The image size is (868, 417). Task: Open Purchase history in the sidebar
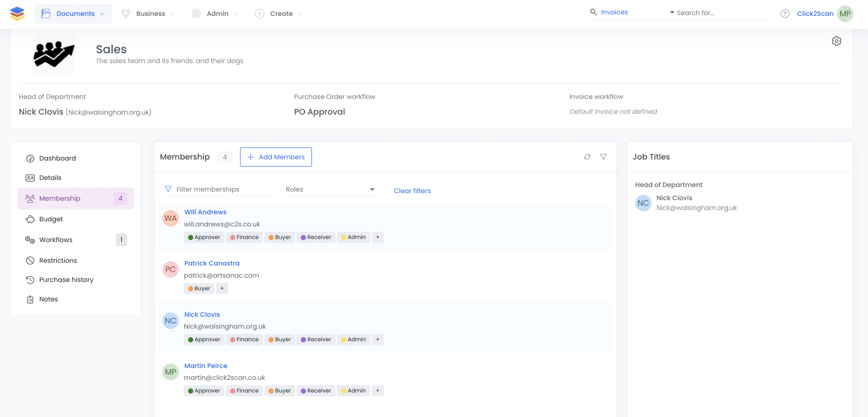pos(76,280)
